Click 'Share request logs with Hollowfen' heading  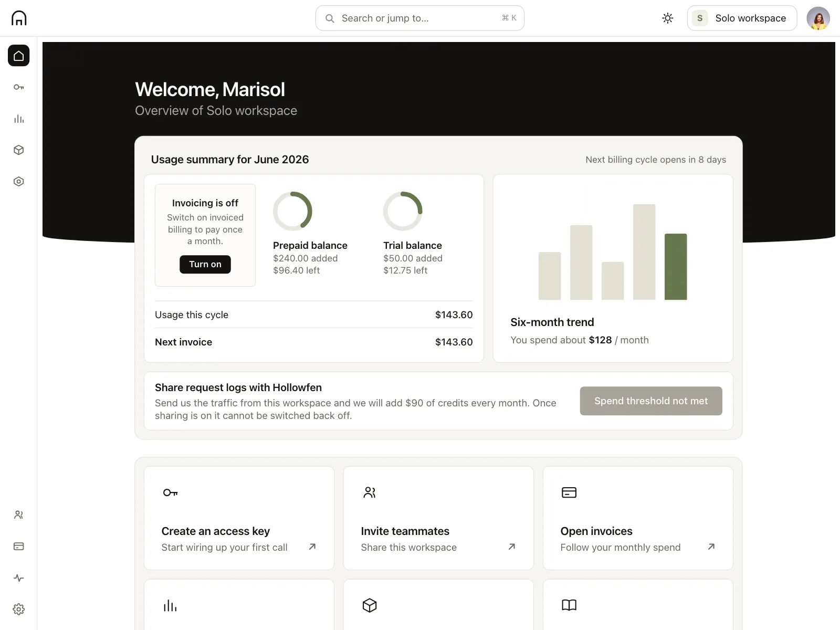(x=238, y=387)
